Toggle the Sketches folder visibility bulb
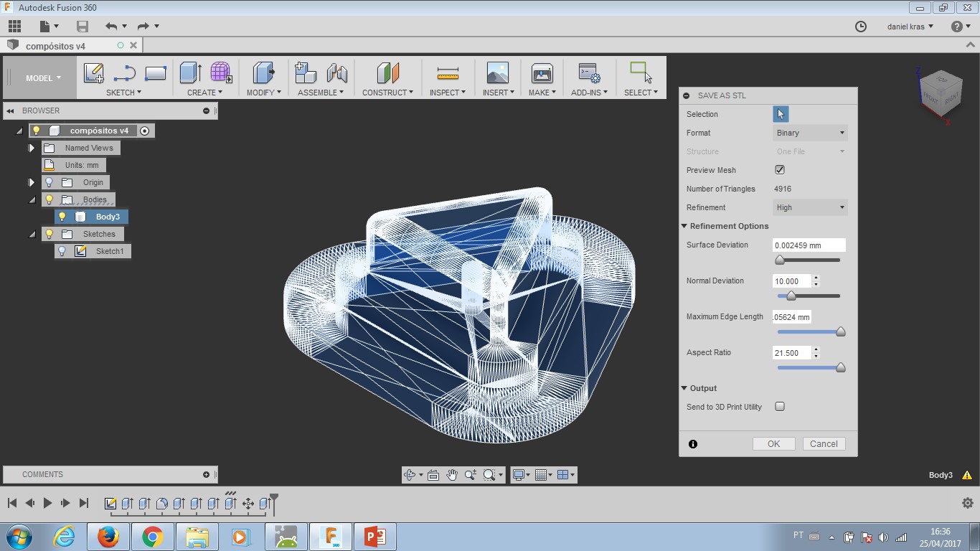 click(50, 234)
